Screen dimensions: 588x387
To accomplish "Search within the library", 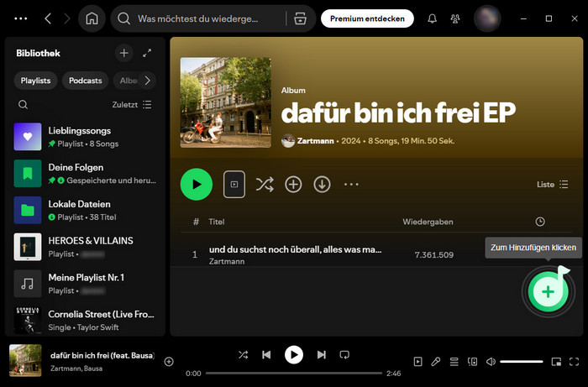I will pos(23,105).
